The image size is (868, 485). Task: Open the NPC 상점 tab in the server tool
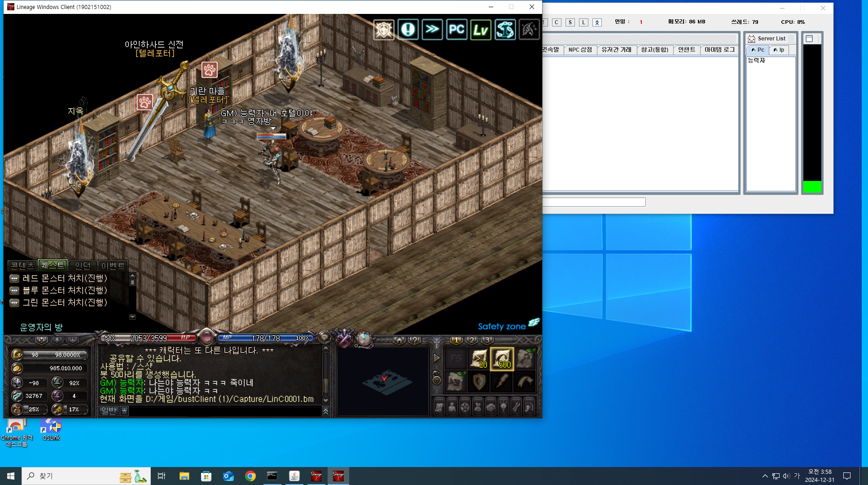point(580,50)
